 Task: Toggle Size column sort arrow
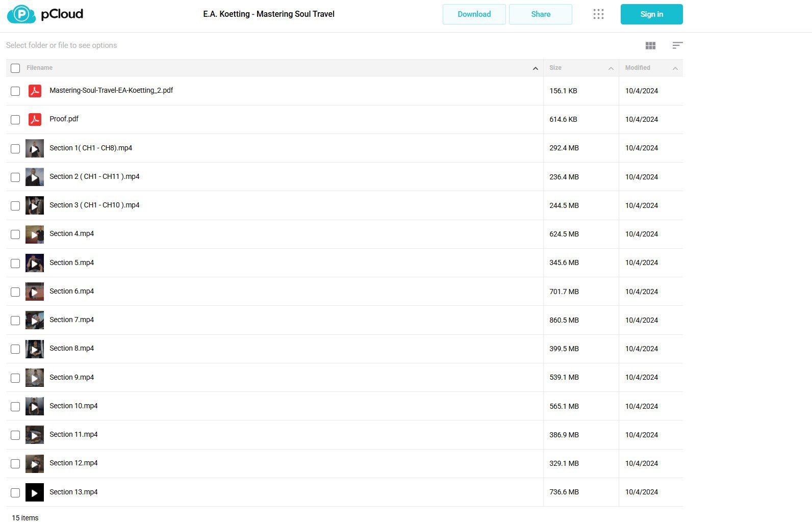pos(611,68)
